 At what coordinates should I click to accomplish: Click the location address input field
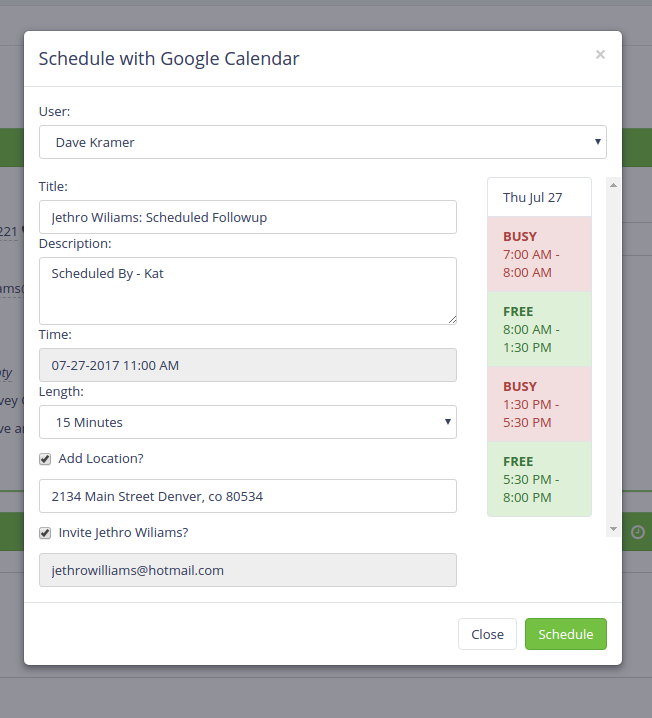click(248, 496)
